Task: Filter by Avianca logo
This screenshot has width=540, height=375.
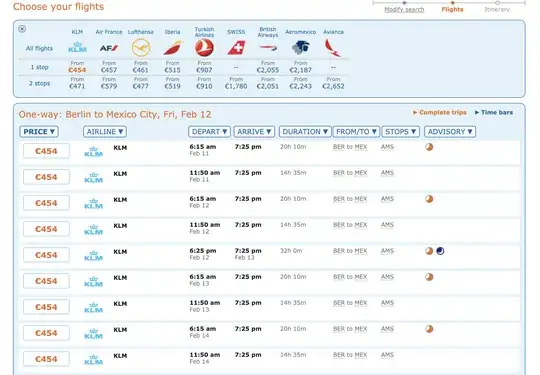Action: click(x=333, y=48)
